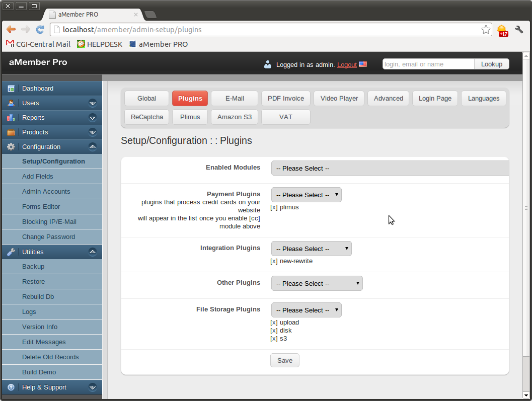Open the Other Plugins dropdown
Image resolution: width=532 pixels, height=401 pixels.
coord(317,284)
